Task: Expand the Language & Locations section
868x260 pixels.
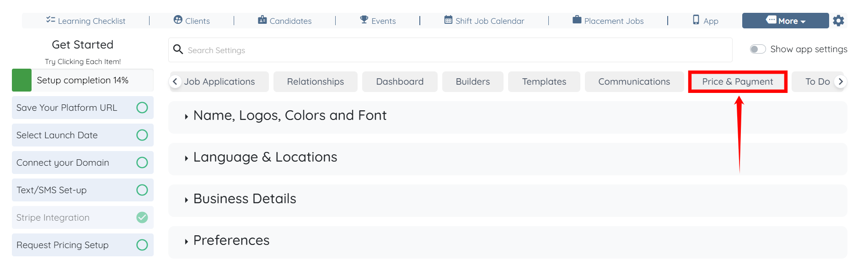Action: click(265, 157)
